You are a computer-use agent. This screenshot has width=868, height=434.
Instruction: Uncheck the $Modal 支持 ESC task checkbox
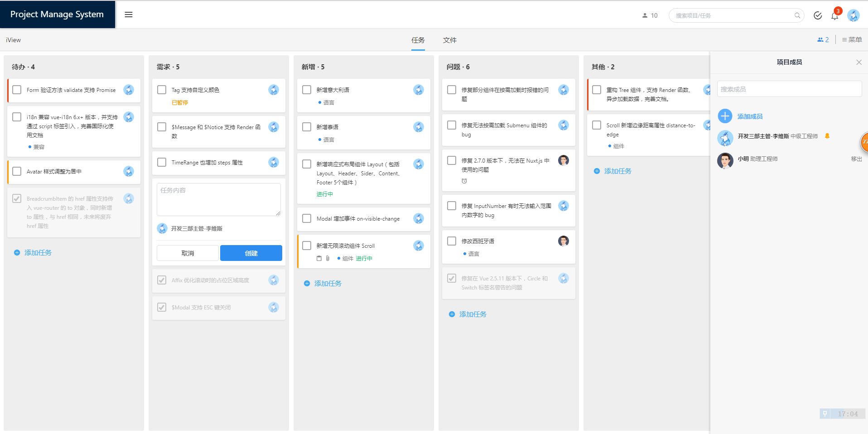tap(162, 307)
